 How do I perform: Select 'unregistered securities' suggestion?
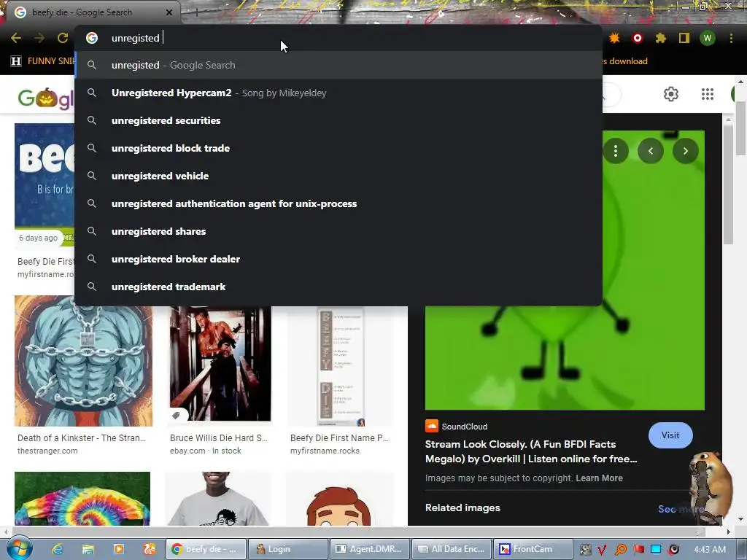click(338, 120)
